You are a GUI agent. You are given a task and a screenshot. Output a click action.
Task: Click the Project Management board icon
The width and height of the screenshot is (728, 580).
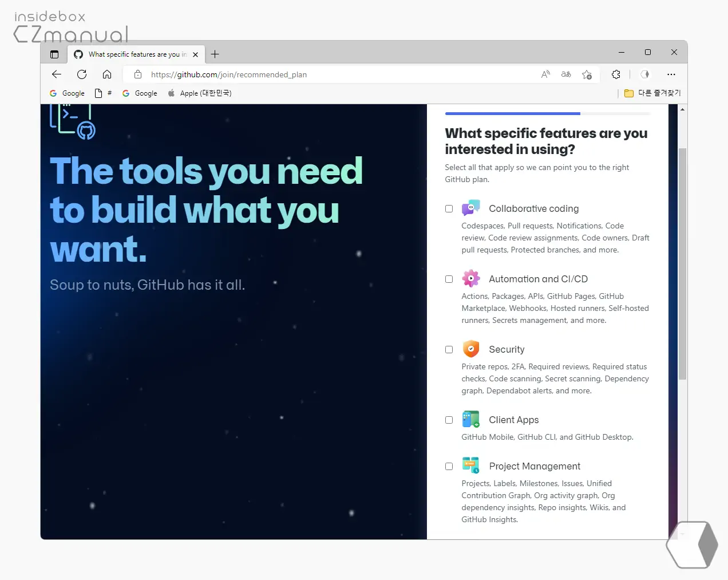tap(471, 465)
